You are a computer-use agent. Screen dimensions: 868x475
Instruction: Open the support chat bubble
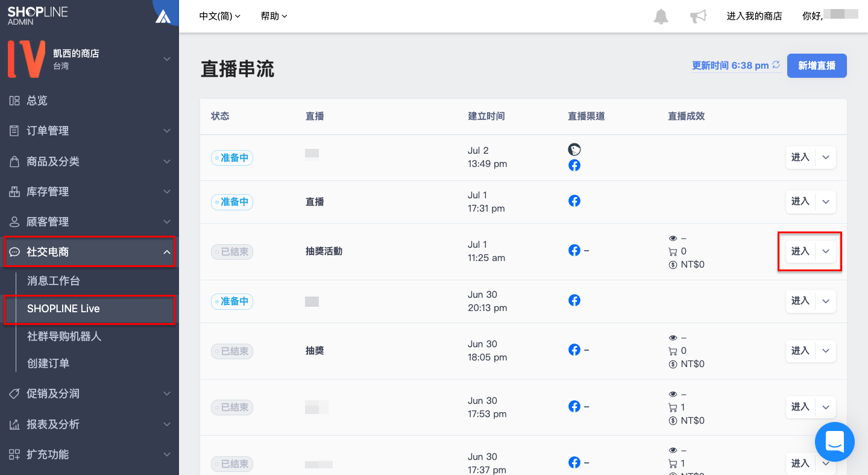[835, 442]
